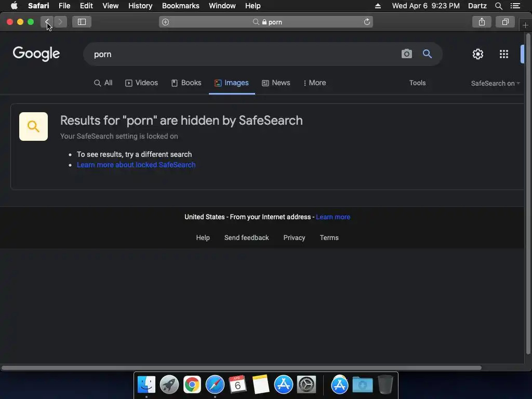Select the Images tab
532x399 pixels.
click(x=232, y=83)
